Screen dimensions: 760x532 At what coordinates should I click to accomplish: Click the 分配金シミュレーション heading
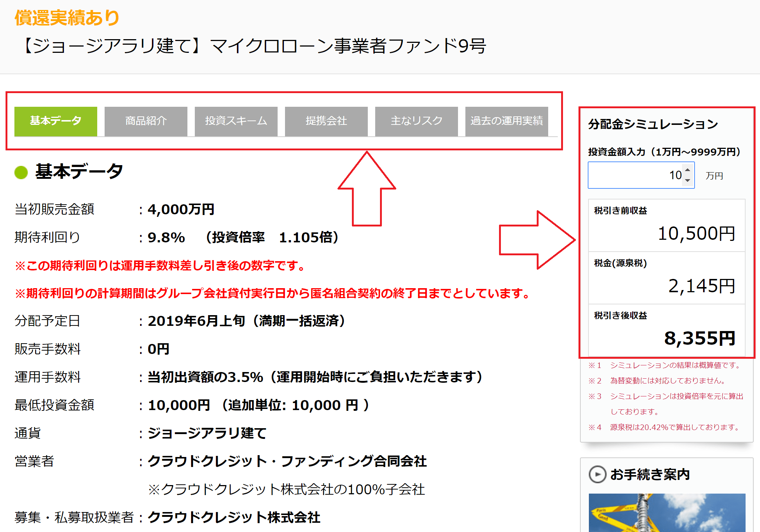click(x=653, y=124)
